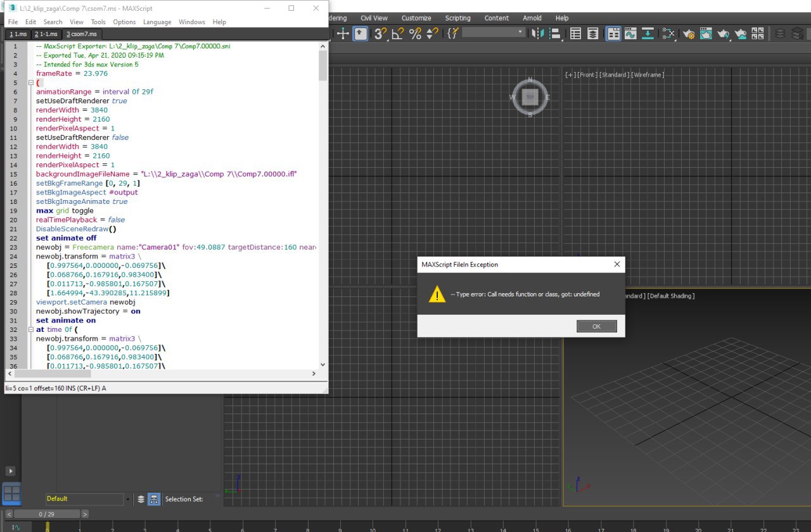Open the Curve Editor from the toolbar

[630, 34]
